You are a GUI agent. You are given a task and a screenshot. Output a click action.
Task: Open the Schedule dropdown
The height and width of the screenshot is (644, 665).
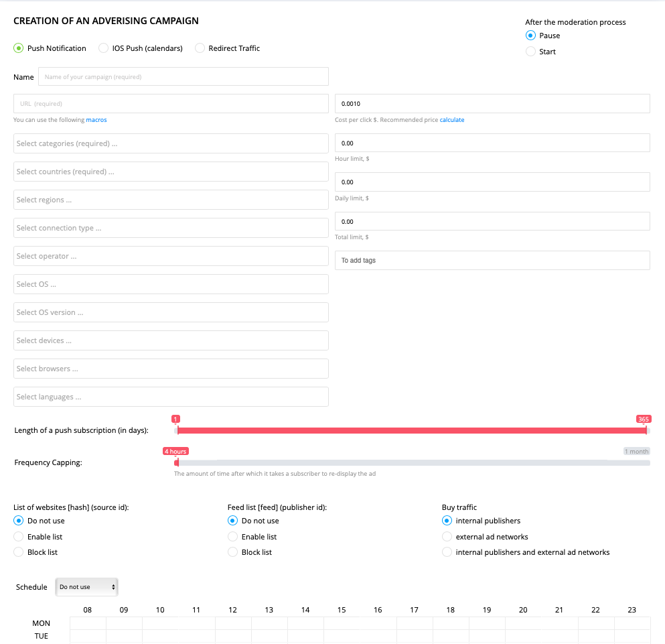86,586
